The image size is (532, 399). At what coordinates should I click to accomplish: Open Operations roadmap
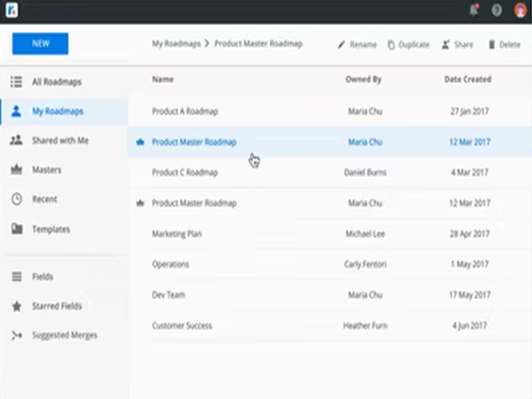point(170,264)
